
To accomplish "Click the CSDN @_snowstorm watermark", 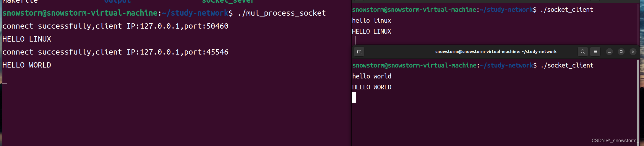I will click(x=614, y=141).
